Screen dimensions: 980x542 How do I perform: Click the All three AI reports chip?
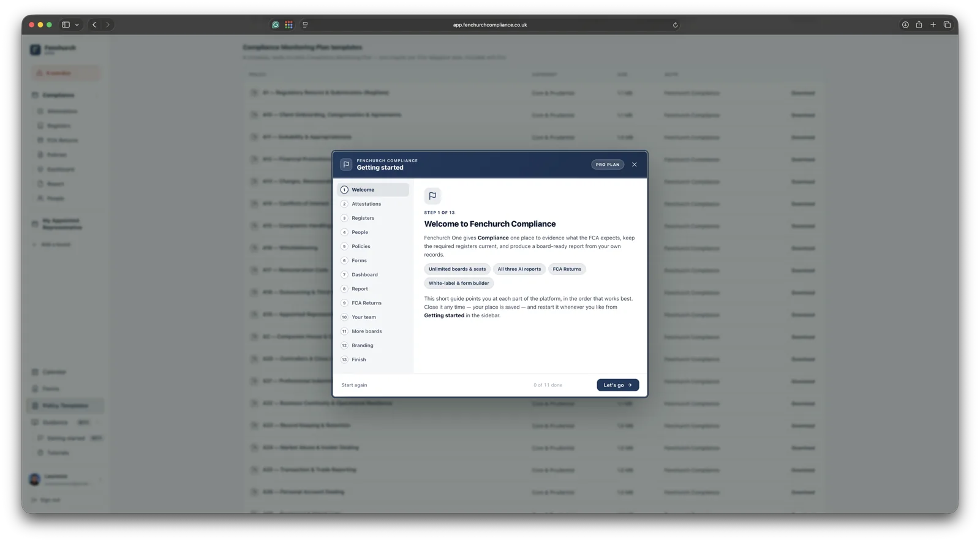click(x=519, y=269)
